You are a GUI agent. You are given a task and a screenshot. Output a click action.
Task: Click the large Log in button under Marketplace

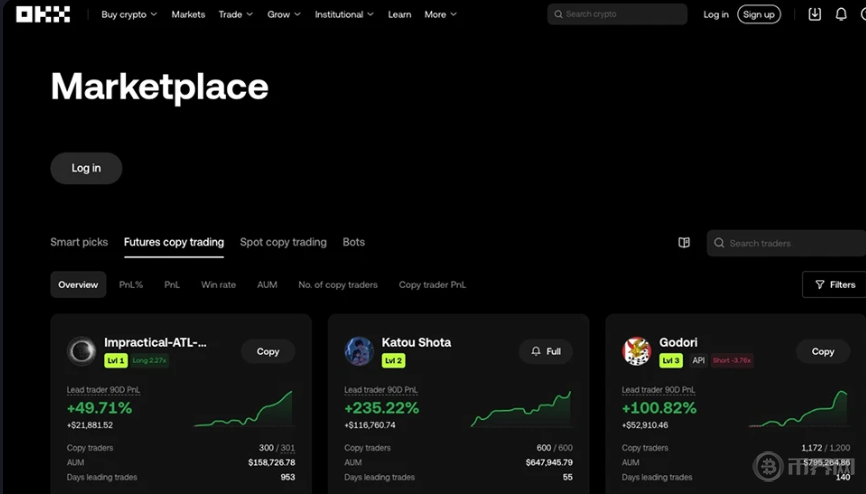[86, 168]
